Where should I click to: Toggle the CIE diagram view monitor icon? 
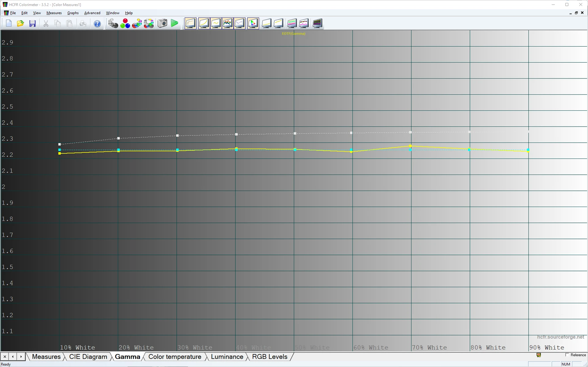pyautogui.click(x=253, y=23)
